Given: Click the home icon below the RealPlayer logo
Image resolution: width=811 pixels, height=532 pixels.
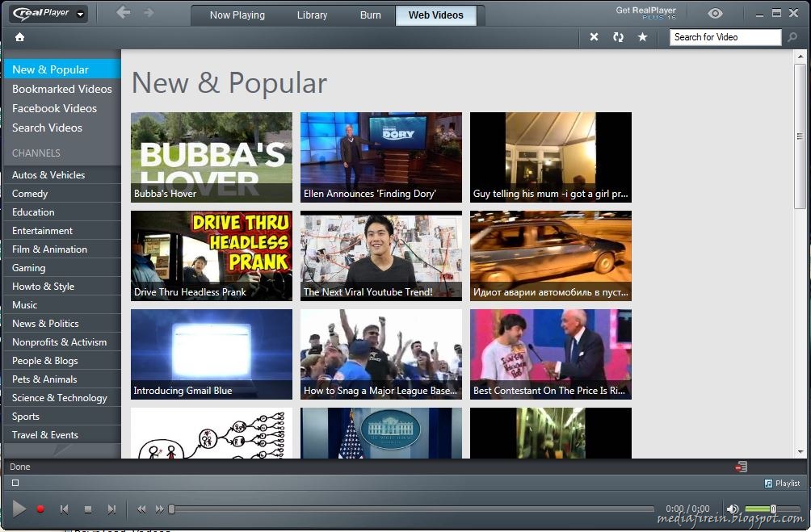Looking at the screenshot, I should click(x=19, y=36).
